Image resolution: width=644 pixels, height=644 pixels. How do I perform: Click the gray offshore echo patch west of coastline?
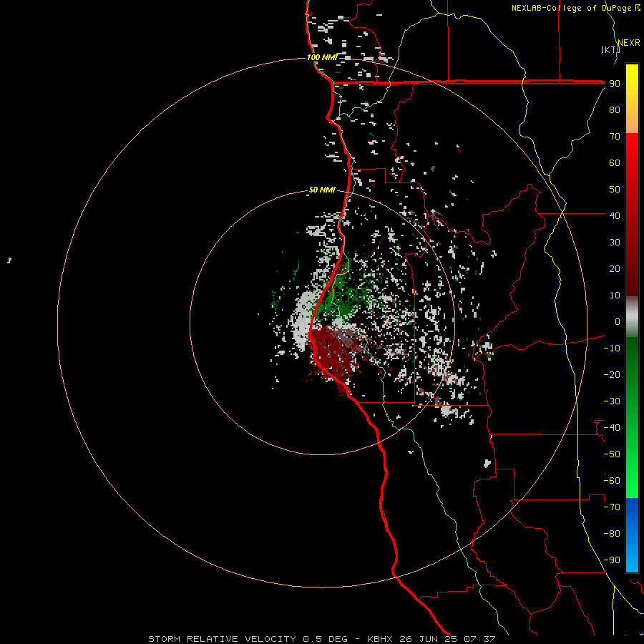(303, 318)
